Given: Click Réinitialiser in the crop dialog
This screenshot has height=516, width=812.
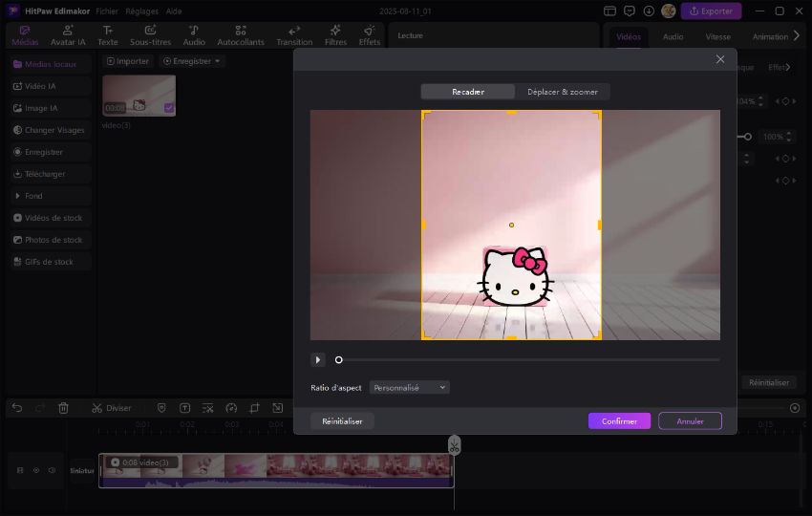Looking at the screenshot, I should pyautogui.click(x=342, y=421).
